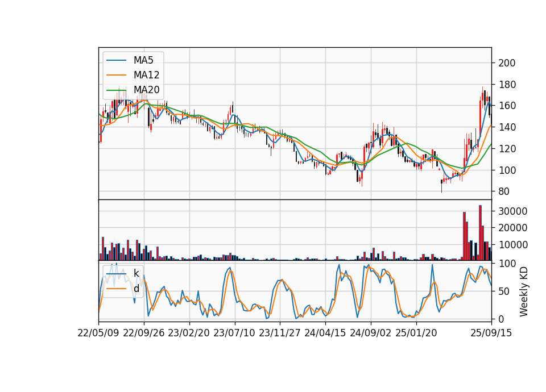546x392 pixels.
Task: Click the 10000 volume axis label
Action: click(513, 245)
